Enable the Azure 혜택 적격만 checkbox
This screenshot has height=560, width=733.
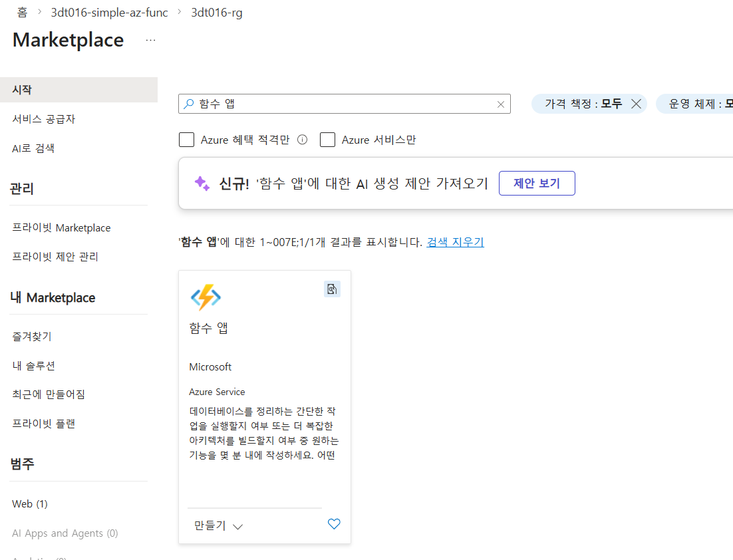click(x=186, y=139)
